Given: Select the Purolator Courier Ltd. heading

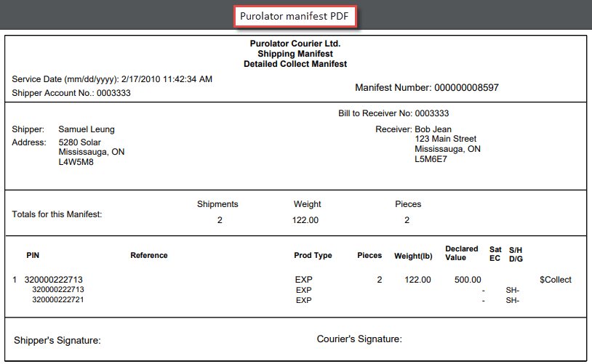Looking at the screenshot, I should (295, 44).
